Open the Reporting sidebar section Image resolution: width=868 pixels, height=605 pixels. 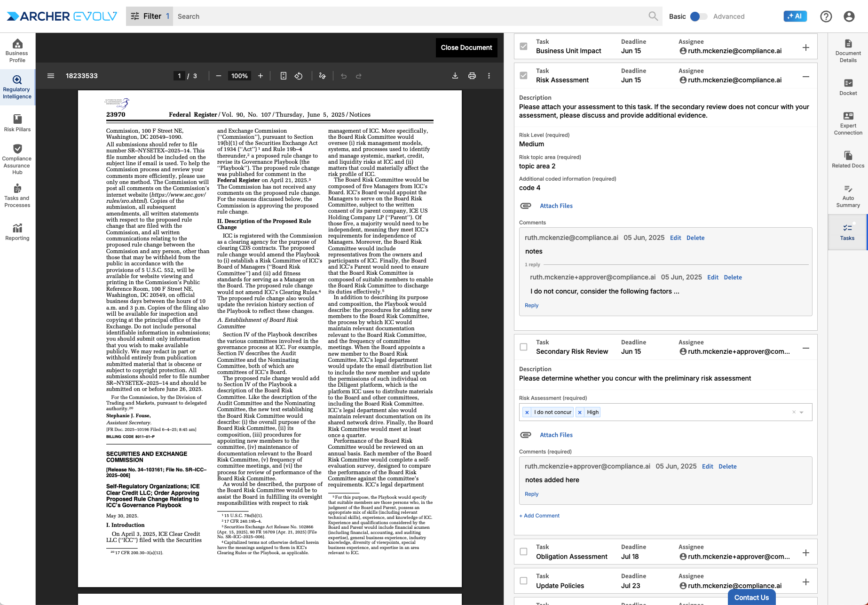click(x=17, y=232)
